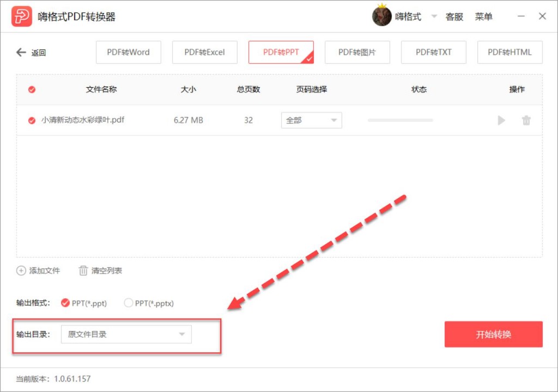558x392 pixels.
Task: Click the 操作 column header
Action: pos(517,89)
